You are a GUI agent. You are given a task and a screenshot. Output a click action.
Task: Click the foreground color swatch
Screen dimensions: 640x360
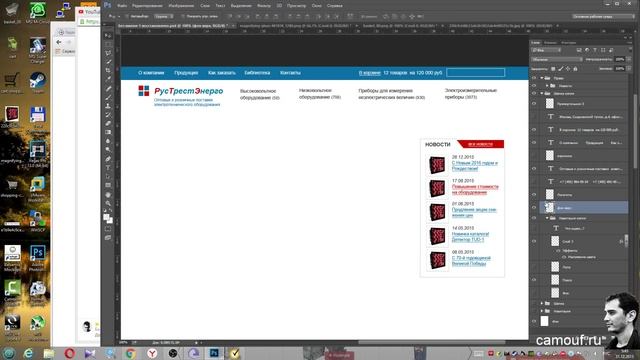pos(107,217)
